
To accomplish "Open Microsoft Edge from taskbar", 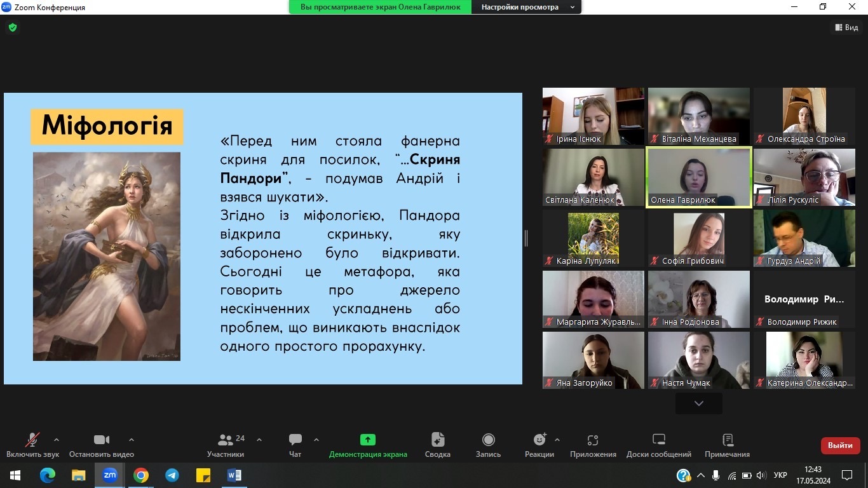I will tap(48, 475).
